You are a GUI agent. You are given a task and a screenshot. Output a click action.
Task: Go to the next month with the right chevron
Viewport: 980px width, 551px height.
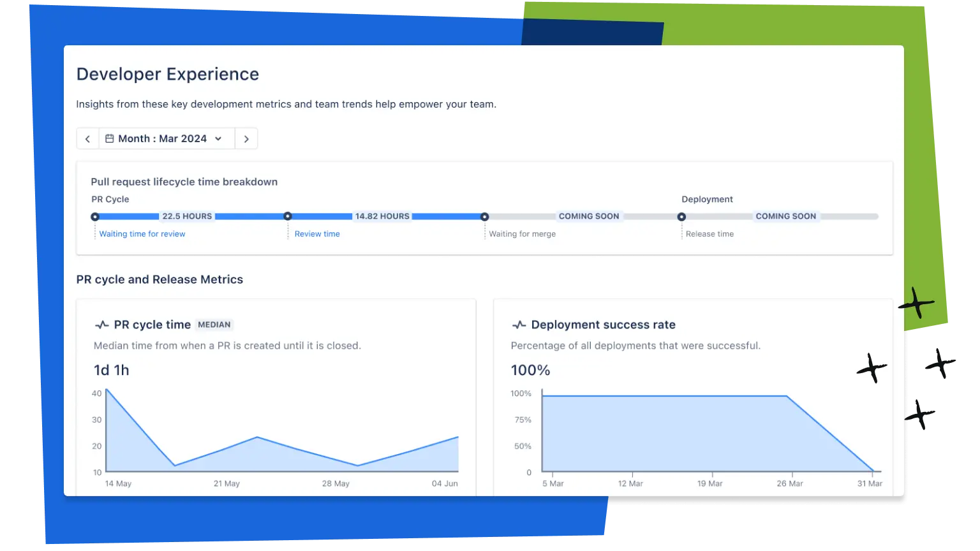click(246, 139)
